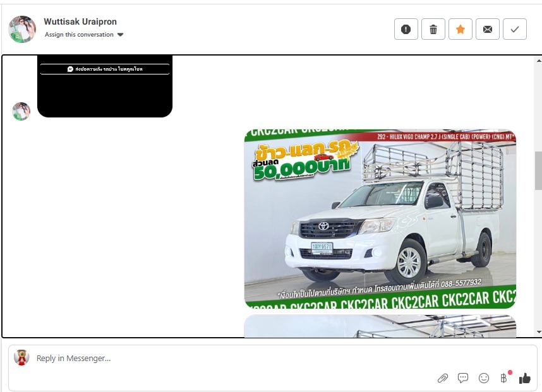This screenshot has height=392, width=542.
Task: Open Baht payment request icon
Action: click(504, 378)
